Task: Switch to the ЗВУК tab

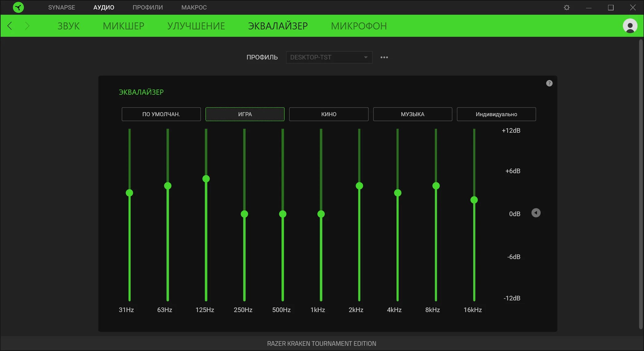Action: (x=69, y=26)
